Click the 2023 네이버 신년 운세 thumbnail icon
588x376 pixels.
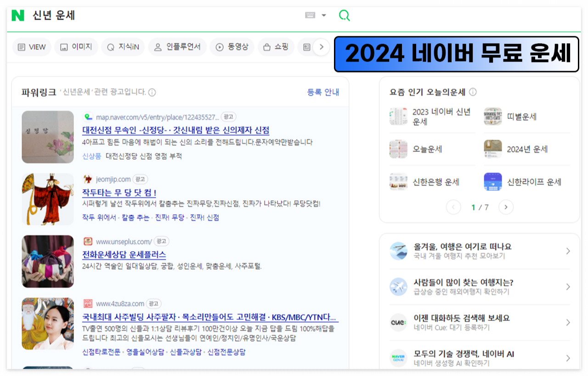(398, 117)
